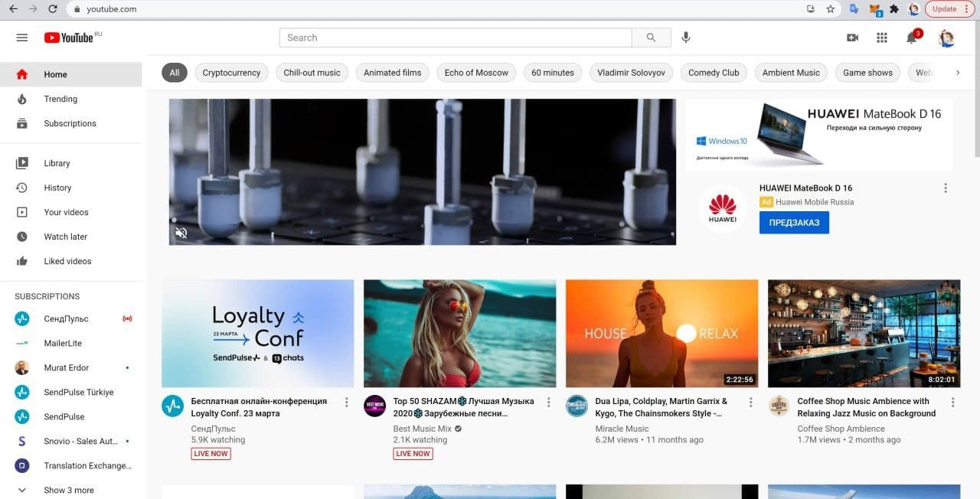This screenshot has width=980, height=499.
Task: Reload the page
Action: click(x=52, y=9)
